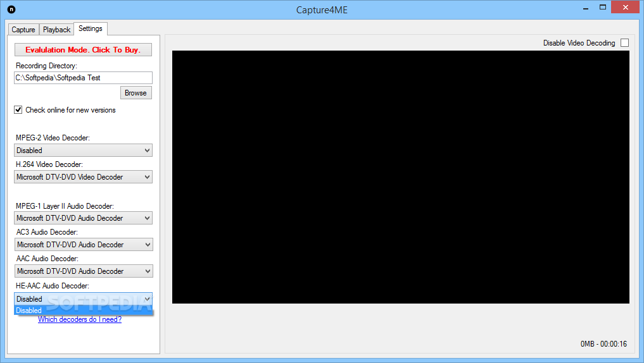Click the Browse button
The height and width of the screenshot is (363, 644).
pos(136,93)
